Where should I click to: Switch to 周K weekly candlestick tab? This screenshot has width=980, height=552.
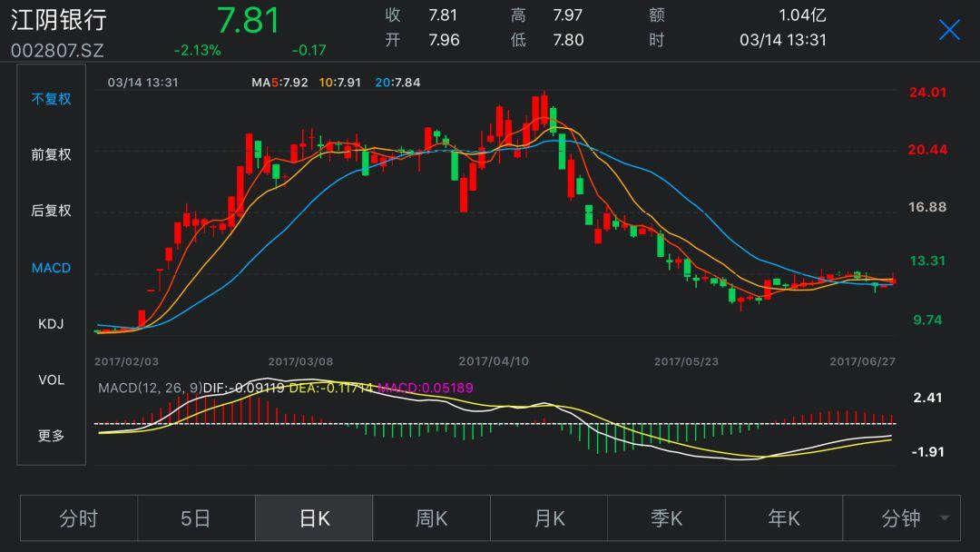pyautogui.click(x=431, y=518)
